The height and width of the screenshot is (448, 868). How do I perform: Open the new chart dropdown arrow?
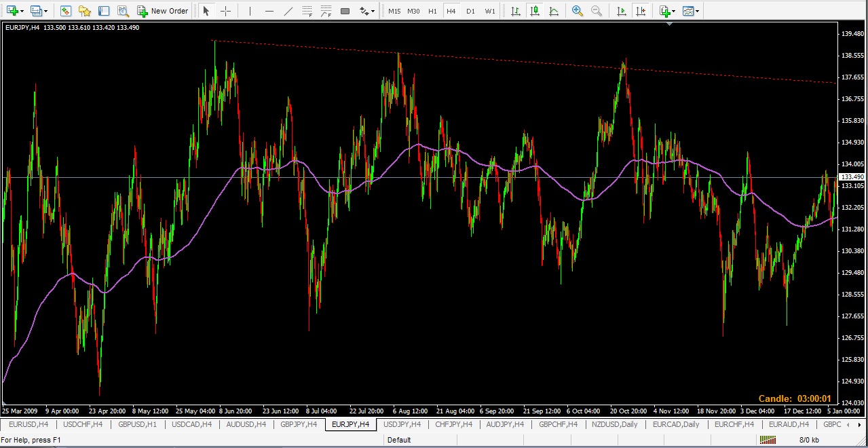click(22, 11)
